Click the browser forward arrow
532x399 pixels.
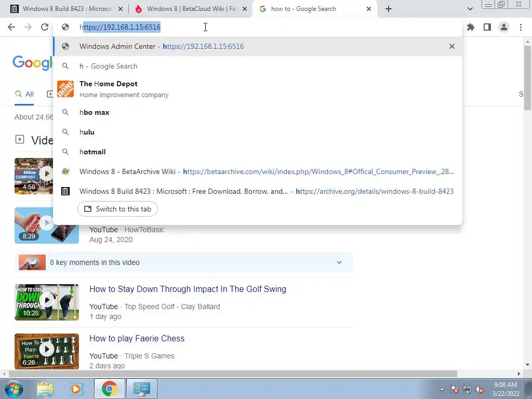click(x=28, y=27)
